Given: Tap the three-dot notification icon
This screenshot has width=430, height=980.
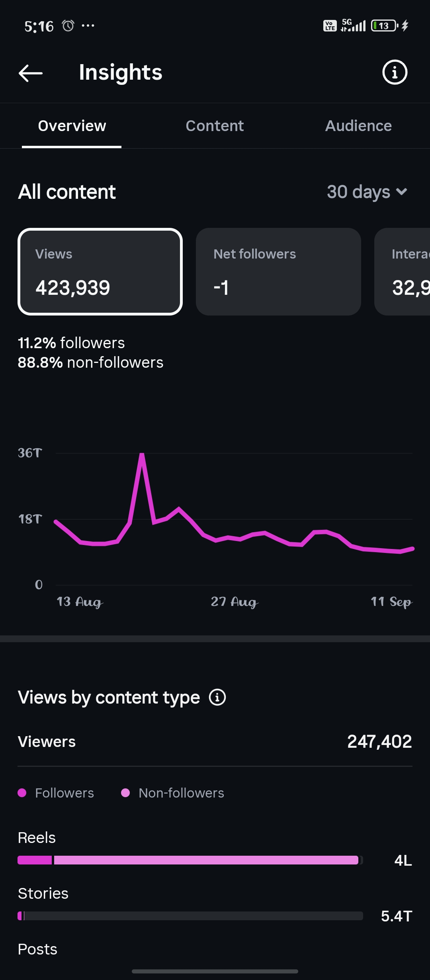Looking at the screenshot, I should [88, 26].
